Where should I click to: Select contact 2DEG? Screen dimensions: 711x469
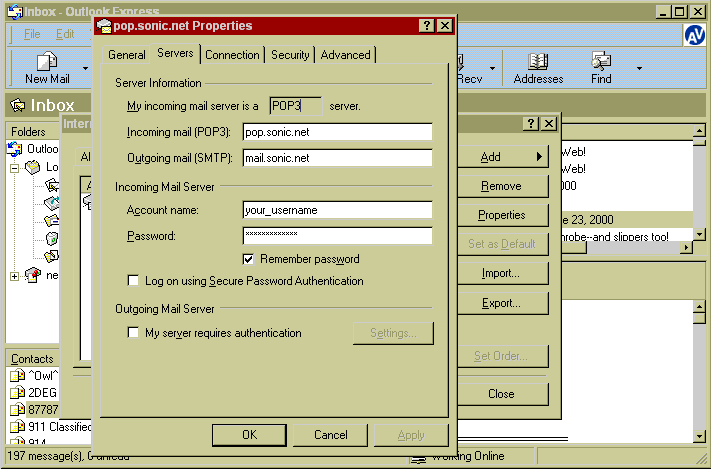[x=34, y=392]
